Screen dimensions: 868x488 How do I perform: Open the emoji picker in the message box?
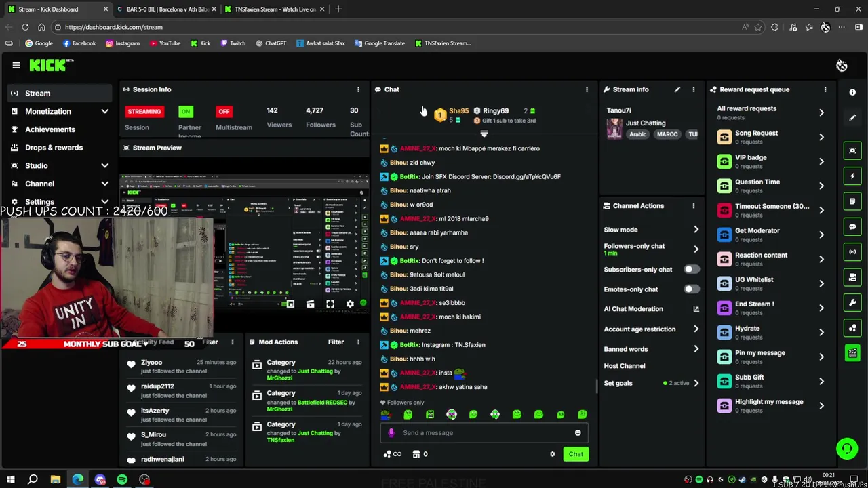(x=578, y=432)
